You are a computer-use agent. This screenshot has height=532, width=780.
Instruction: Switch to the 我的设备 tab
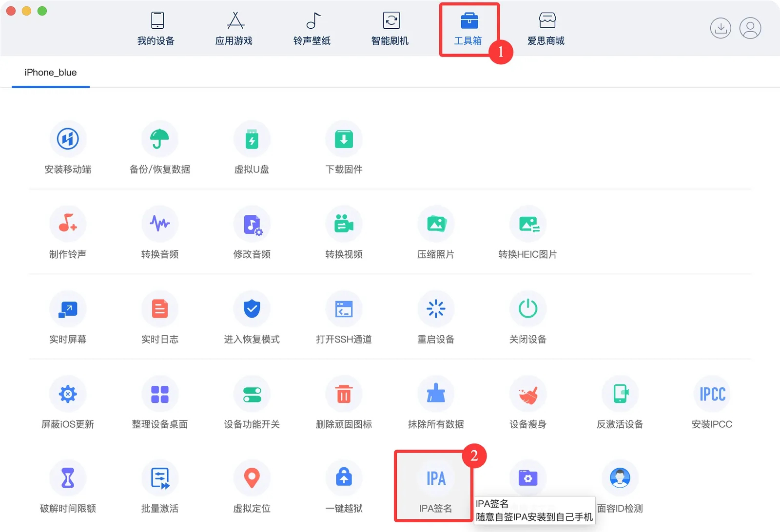[x=156, y=28]
